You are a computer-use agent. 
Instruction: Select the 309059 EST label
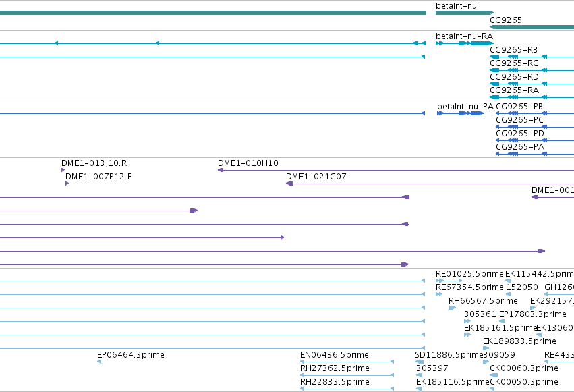[499, 355]
